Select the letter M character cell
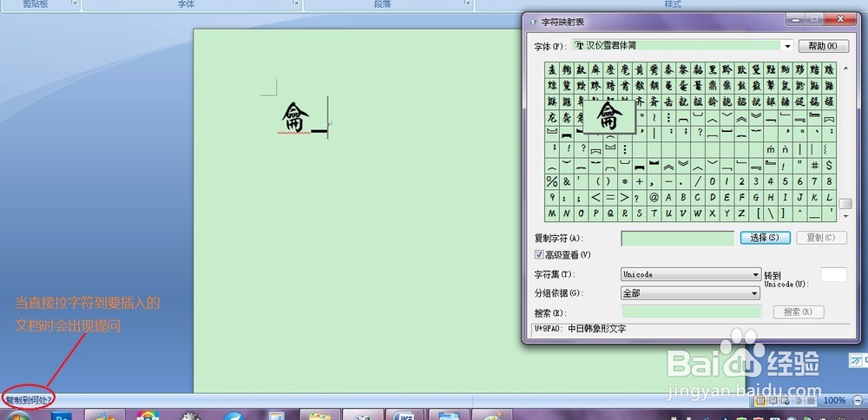The width and height of the screenshot is (868, 420). pos(552,213)
